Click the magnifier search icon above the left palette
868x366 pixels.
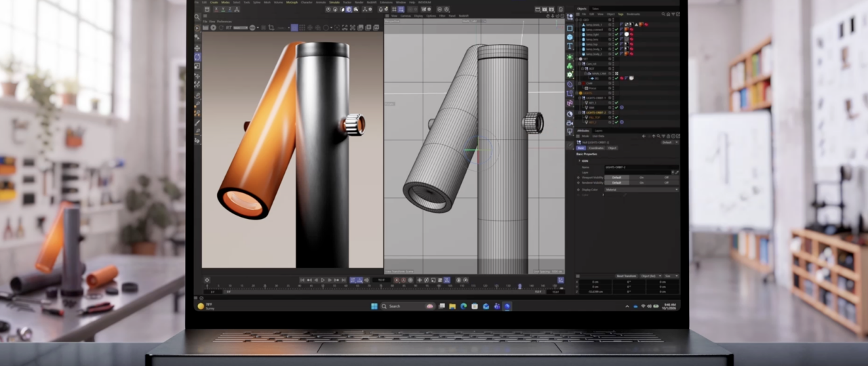coord(197,17)
